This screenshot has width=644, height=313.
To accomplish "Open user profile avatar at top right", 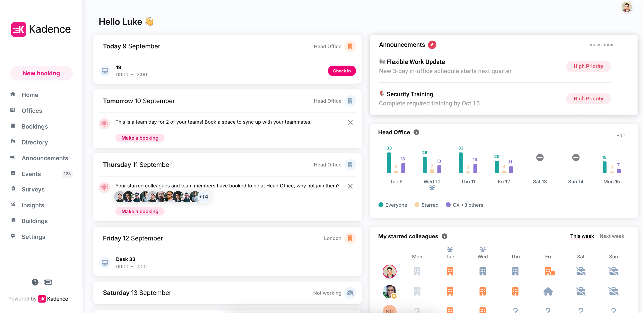I will (x=627, y=7).
